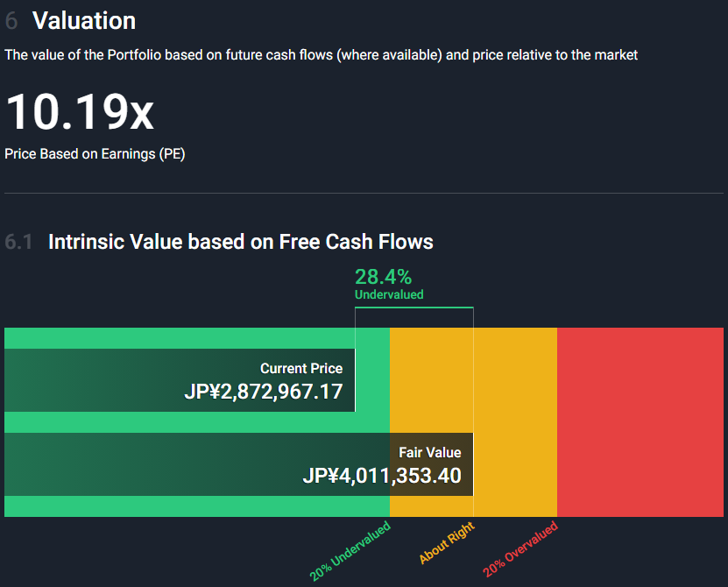Expand the Intrinsic Value based on Free Cash Flows section

[241, 241]
